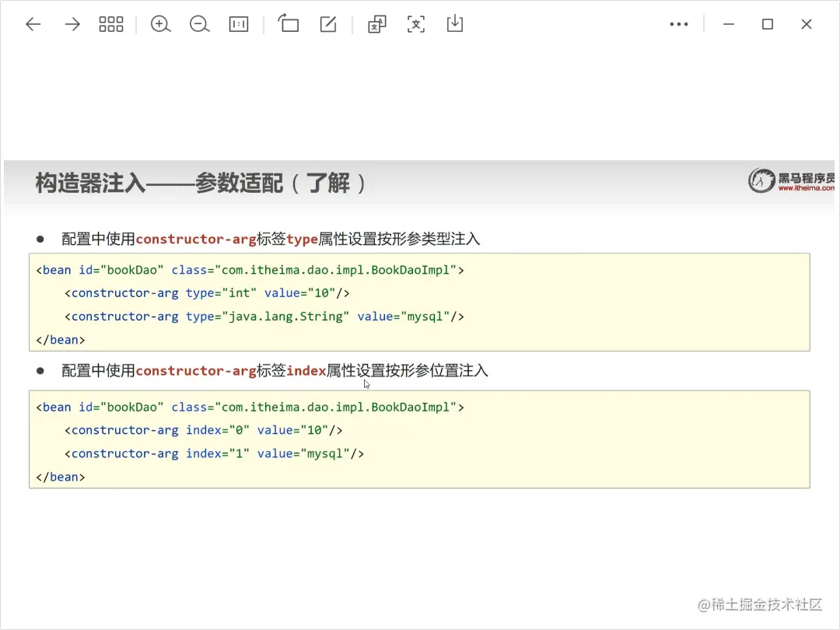Click the slide title heading text
The width and height of the screenshot is (840, 630).
201,184
